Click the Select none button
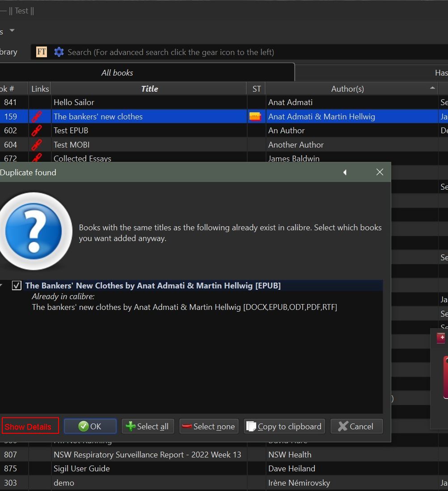Viewport: 448px width, 491px height. tap(209, 426)
